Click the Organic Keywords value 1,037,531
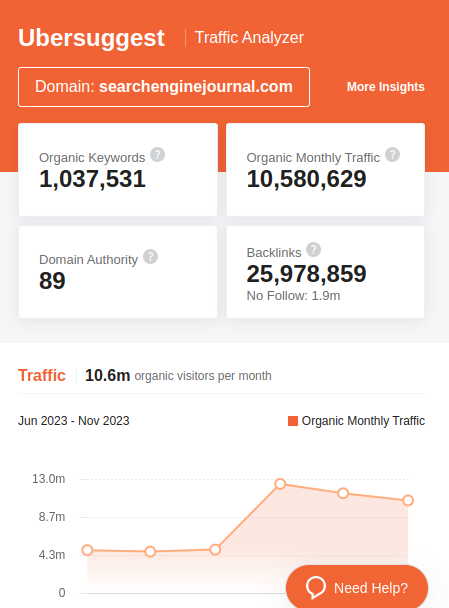This screenshot has width=449, height=608. pos(92,179)
